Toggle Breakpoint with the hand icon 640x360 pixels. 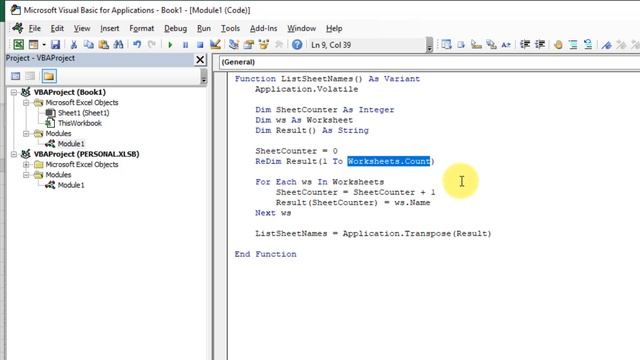558,44
